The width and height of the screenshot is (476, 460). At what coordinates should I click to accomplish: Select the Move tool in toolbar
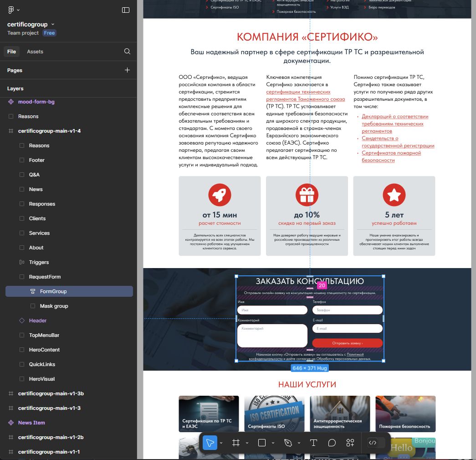point(210,443)
